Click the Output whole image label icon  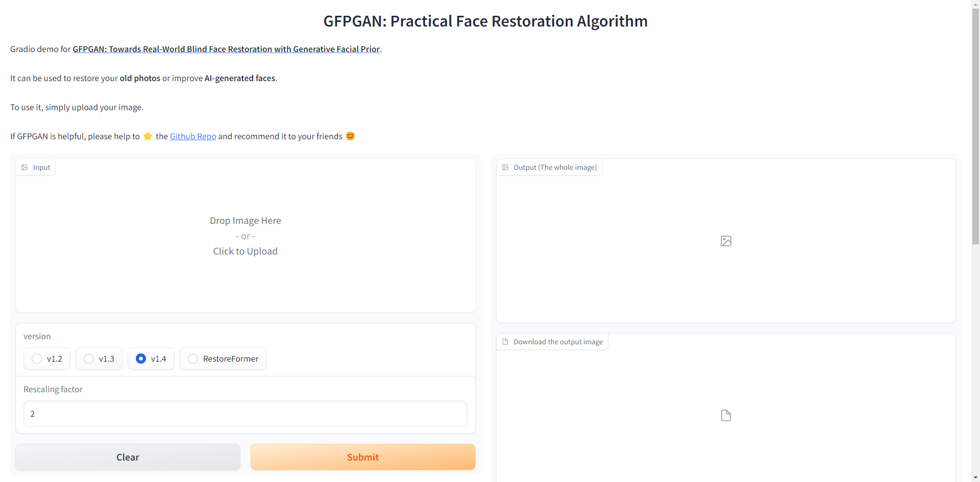(x=505, y=167)
